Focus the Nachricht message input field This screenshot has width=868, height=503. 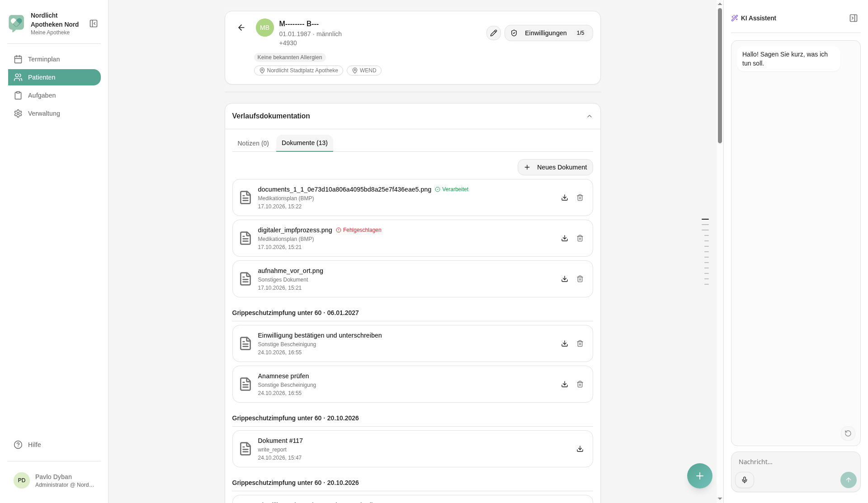[x=796, y=462]
